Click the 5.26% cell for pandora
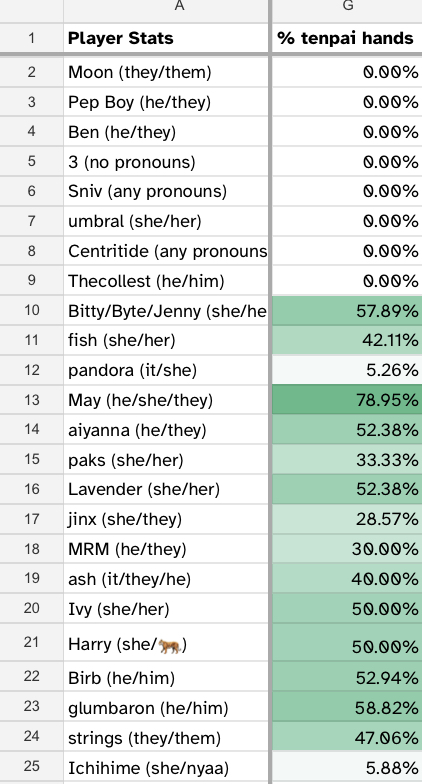Viewport: 422px width, 784px height. pyautogui.click(x=348, y=370)
